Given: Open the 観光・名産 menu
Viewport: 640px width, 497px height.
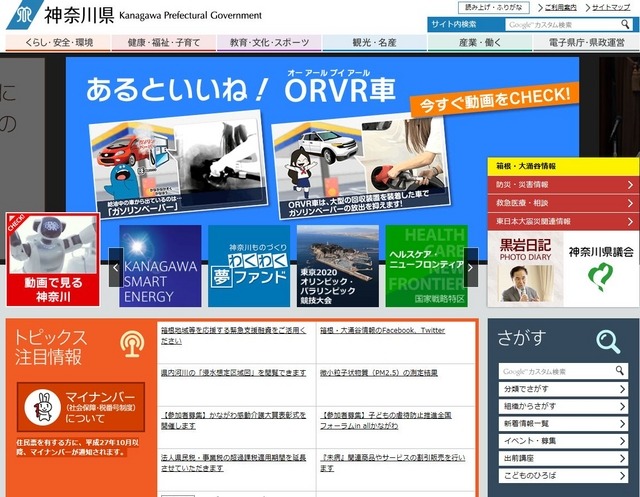Looking at the screenshot, I should tap(374, 43).
